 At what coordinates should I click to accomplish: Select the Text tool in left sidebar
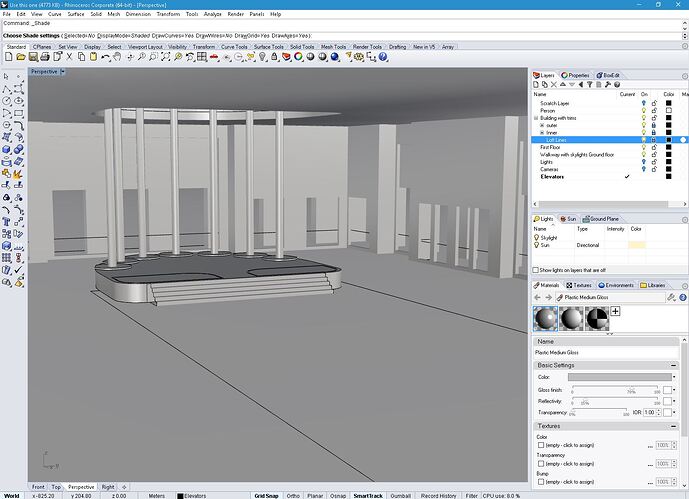(6, 222)
